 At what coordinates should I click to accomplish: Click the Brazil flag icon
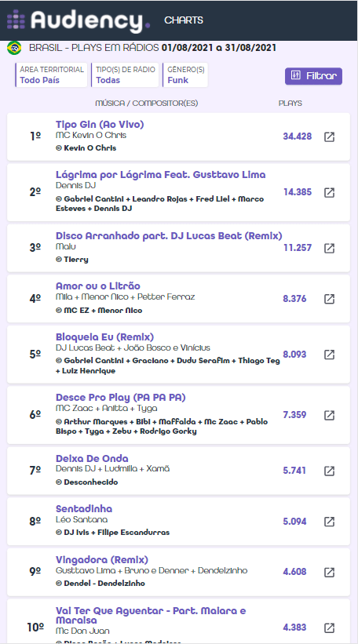tap(14, 48)
